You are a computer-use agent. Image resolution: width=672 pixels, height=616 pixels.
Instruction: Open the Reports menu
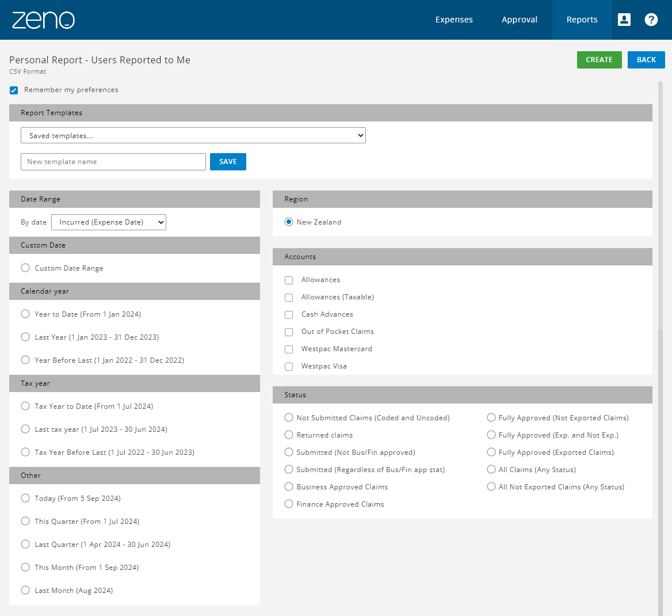pyautogui.click(x=582, y=20)
